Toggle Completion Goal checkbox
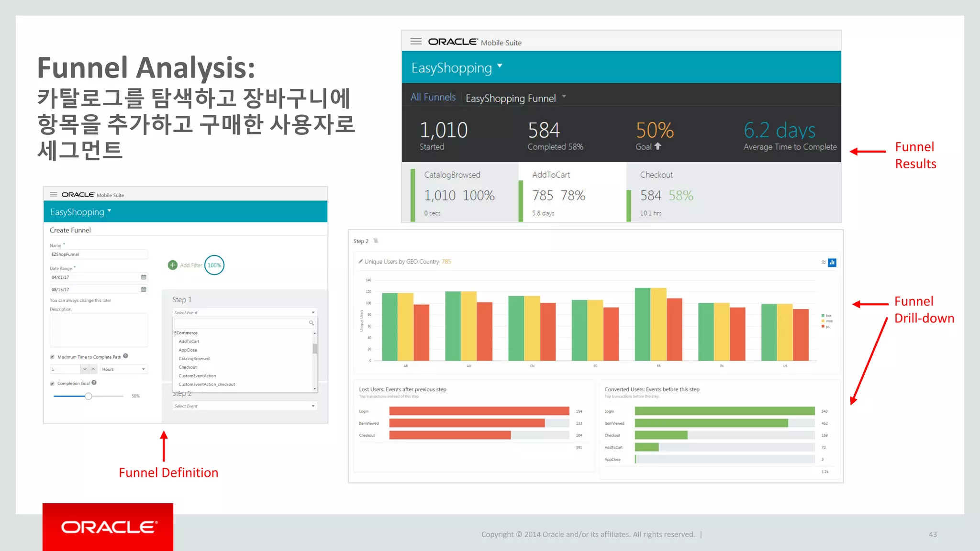The width and height of the screenshot is (980, 551). pos(52,384)
